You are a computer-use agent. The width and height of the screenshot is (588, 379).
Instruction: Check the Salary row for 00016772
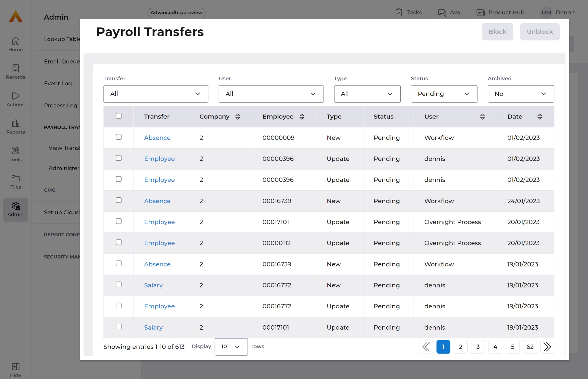point(119,284)
